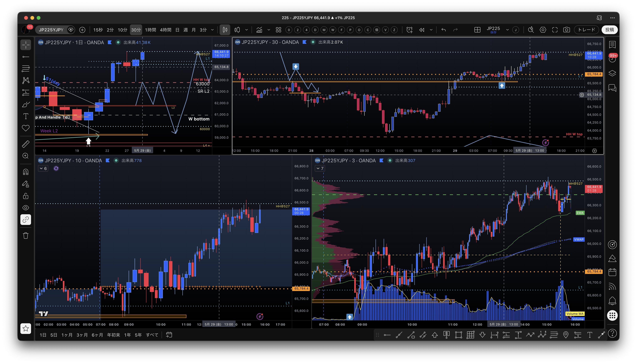The width and height of the screenshot is (637, 364).
Task: Take a chart snapshot with camera icon
Action: coord(566,30)
